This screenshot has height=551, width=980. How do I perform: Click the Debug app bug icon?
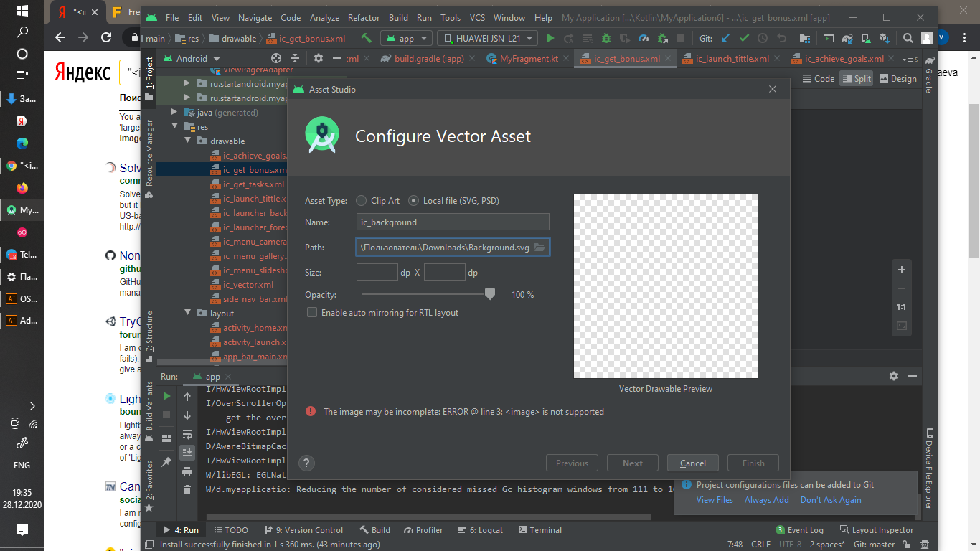[x=606, y=39]
